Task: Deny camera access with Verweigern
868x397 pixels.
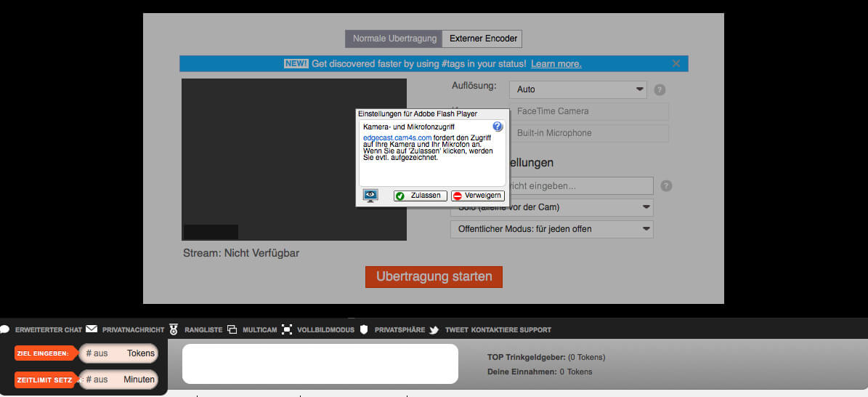Action: [x=478, y=196]
